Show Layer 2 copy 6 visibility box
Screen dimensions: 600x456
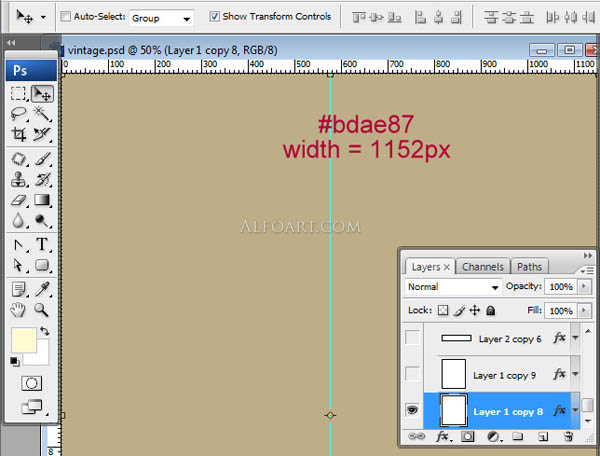pyautogui.click(x=412, y=337)
